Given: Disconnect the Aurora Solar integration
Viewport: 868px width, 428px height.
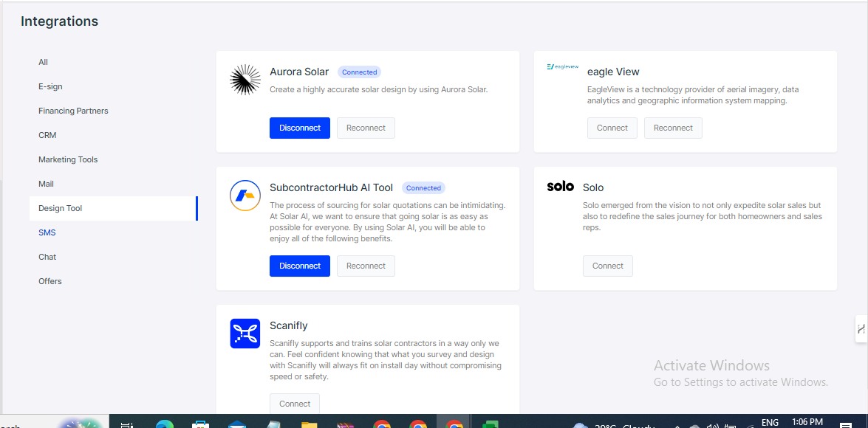Looking at the screenshot, I should 300,128.
